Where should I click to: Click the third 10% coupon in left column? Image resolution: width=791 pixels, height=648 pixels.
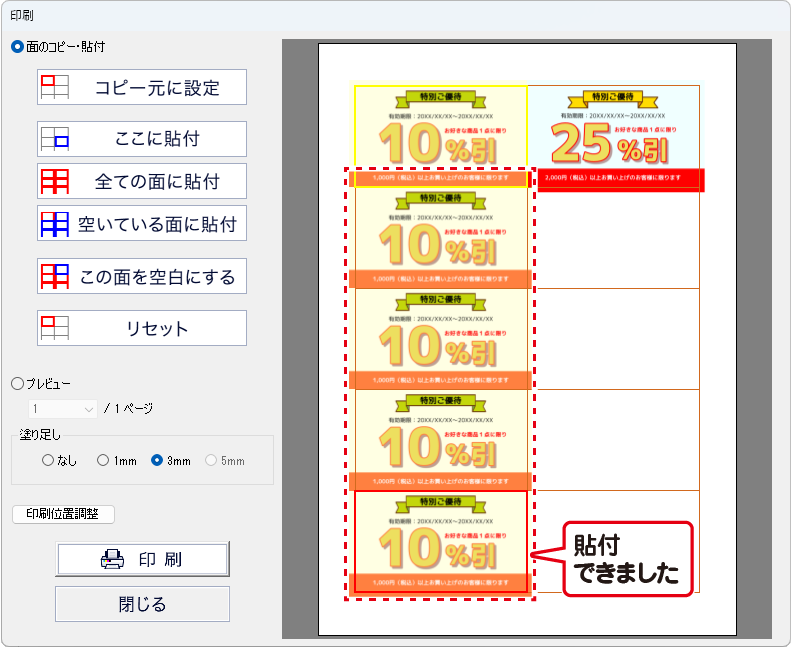coord(441,338)
